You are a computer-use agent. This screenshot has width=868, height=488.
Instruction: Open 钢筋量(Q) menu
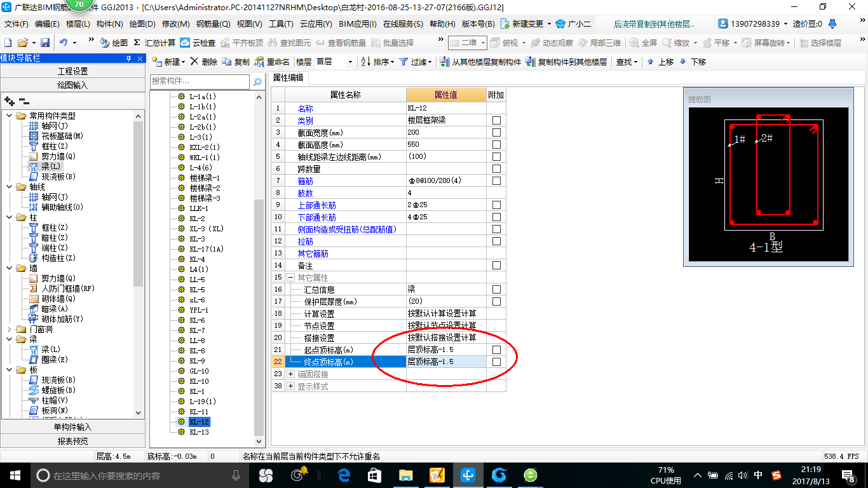[x=214, y=24]
